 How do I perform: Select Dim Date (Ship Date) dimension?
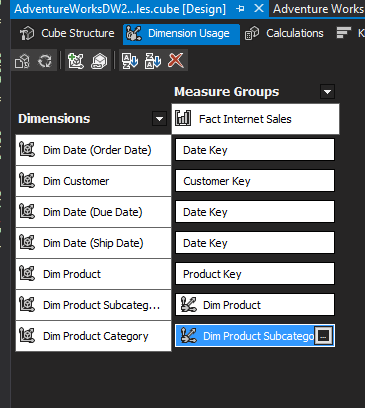93,243
